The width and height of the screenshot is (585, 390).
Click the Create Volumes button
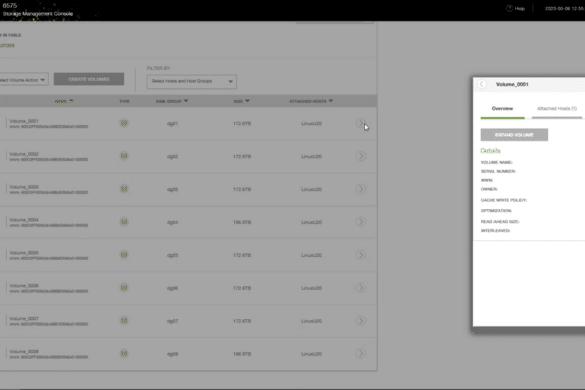(x=89, y=79)
